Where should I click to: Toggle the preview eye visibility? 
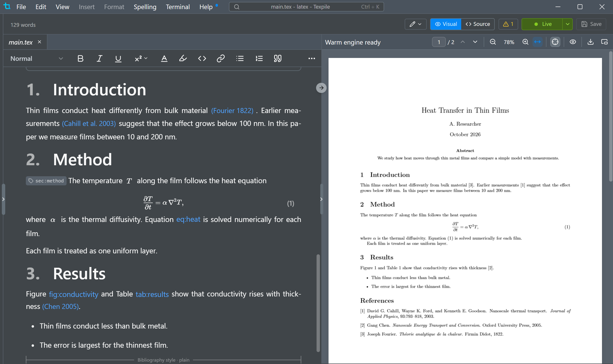pyautogui.click(x=573, y=42)
